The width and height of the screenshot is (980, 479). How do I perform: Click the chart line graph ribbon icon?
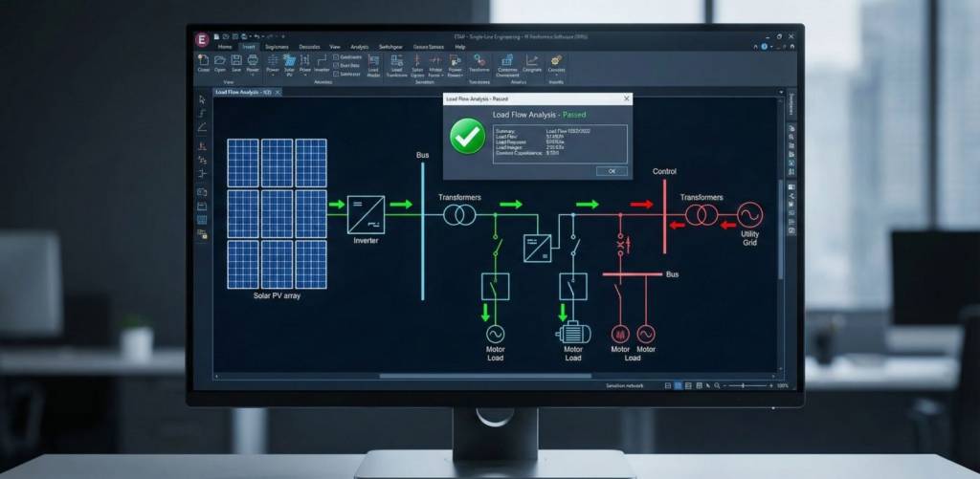(532, 60)
